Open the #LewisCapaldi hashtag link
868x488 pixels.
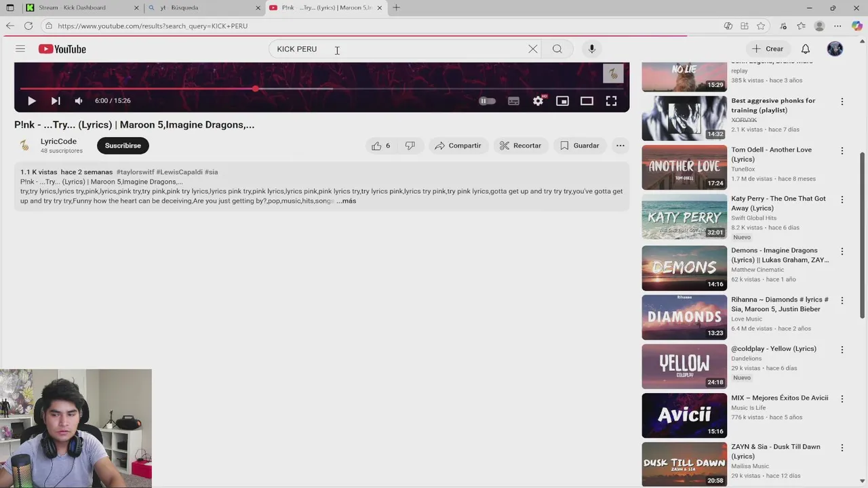[179, 172]
